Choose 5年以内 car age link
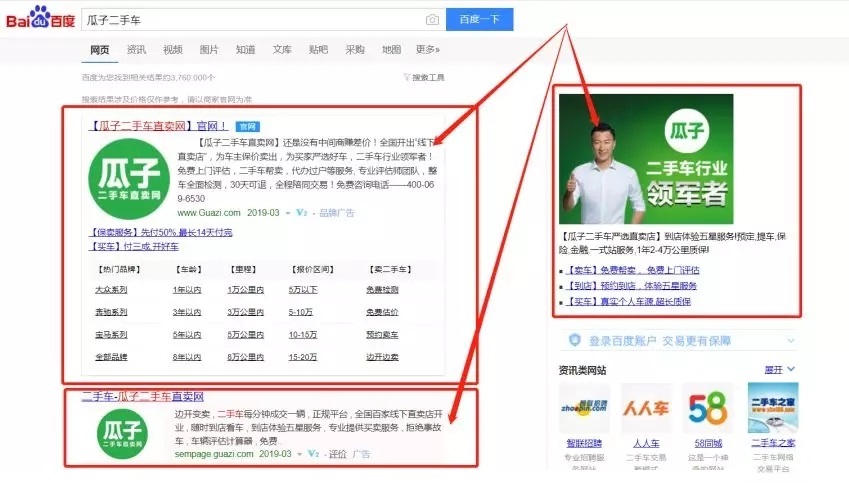 point(187,335)
